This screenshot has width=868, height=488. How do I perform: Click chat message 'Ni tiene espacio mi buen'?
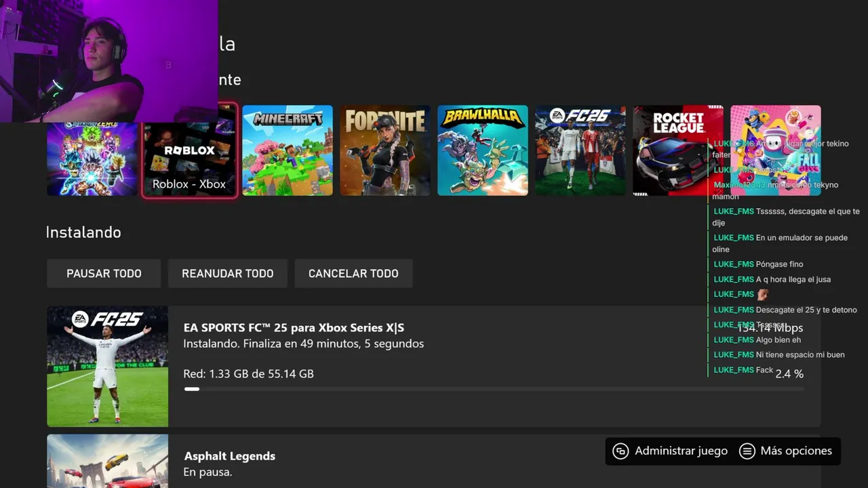click(800, 354)
